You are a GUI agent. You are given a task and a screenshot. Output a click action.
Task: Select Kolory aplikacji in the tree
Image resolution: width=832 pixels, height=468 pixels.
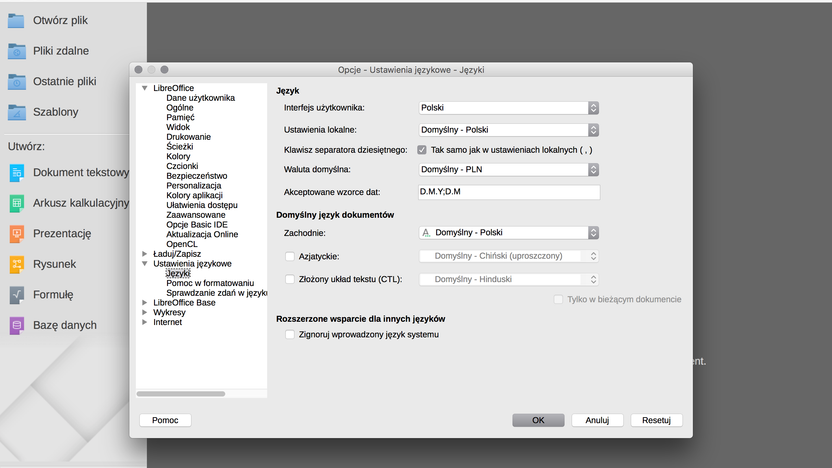194,195
